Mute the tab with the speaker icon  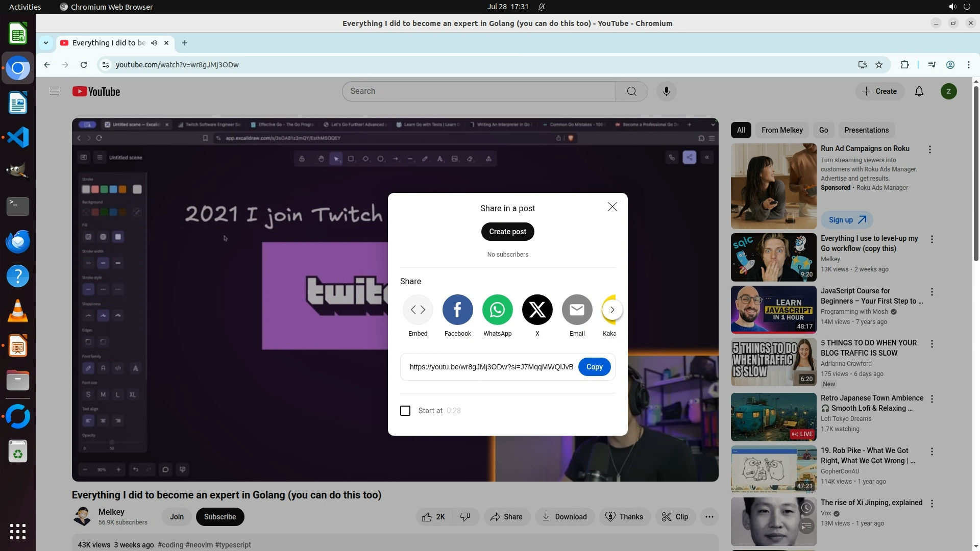tap(154, 43)
